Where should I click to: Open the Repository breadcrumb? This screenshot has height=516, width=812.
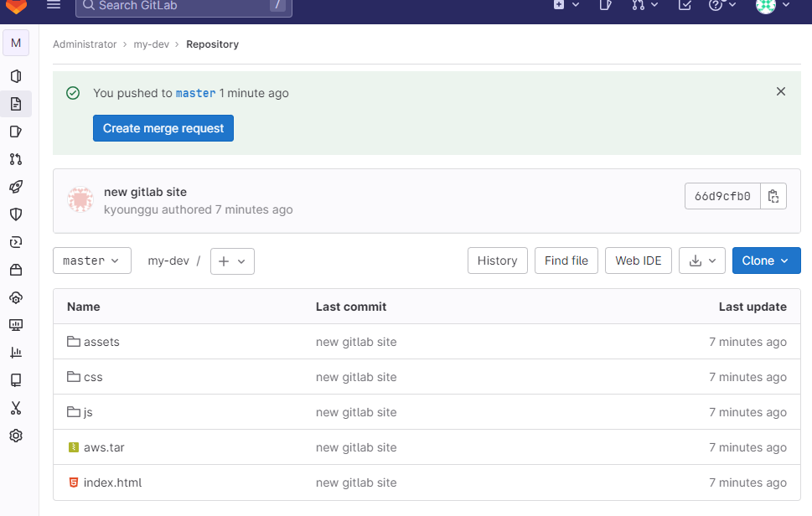pyautogui.click(x=212, y=44)
